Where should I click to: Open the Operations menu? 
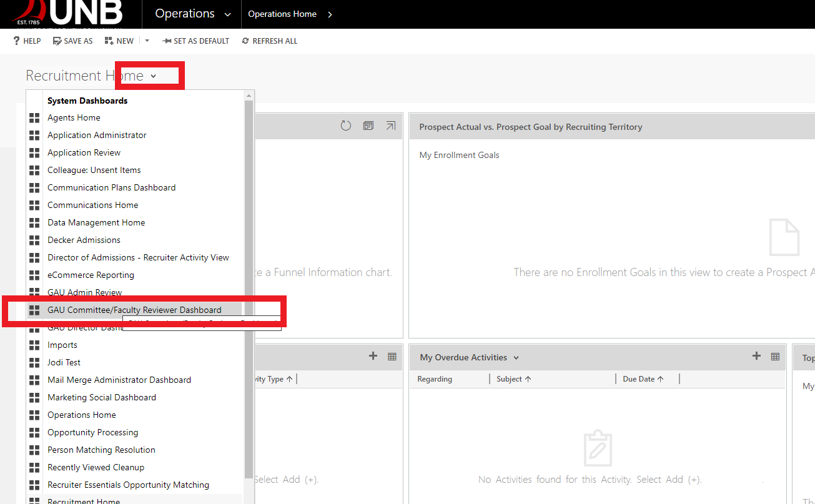(185, 14)
